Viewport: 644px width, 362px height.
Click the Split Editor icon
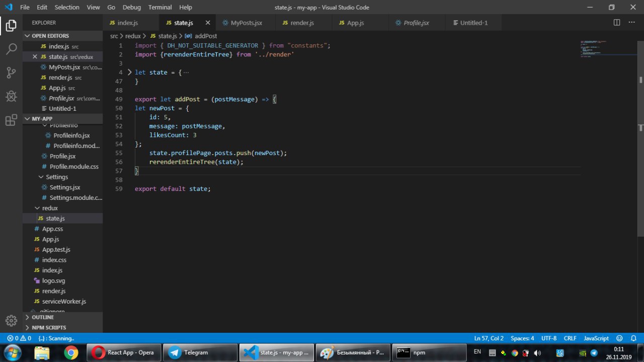tap(617, 23)
